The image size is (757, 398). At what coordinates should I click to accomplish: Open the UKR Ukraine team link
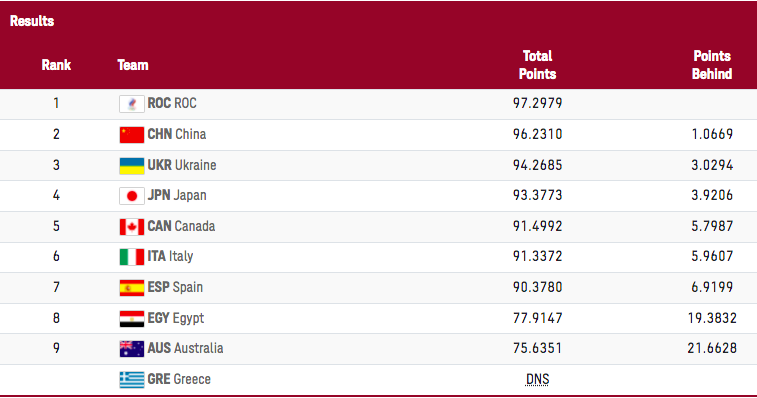pos(182,165)
